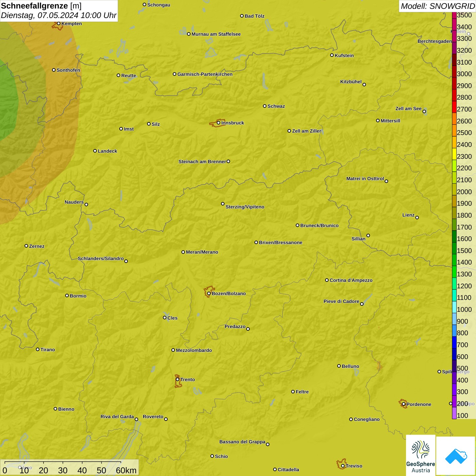Select the Pordenone location marker
This screenshot has height=476, width=476.
coord(404,404)
